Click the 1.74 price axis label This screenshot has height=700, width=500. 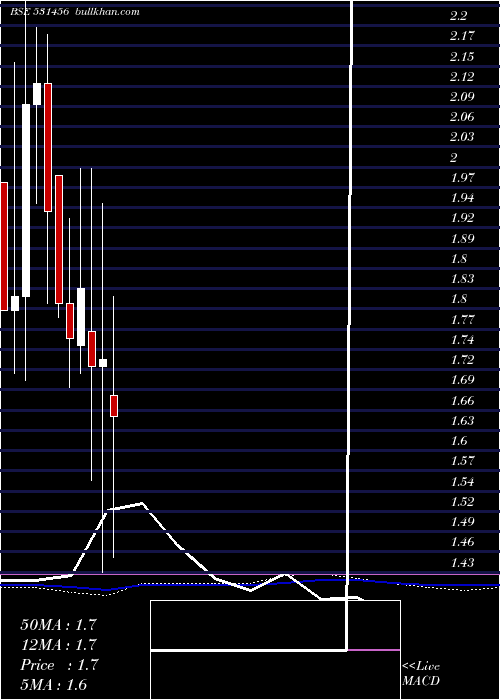coord(462,340)
